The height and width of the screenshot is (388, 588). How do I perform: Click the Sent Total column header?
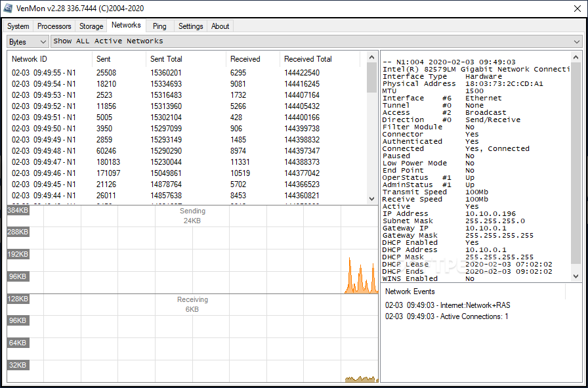[x=186, y=59]
